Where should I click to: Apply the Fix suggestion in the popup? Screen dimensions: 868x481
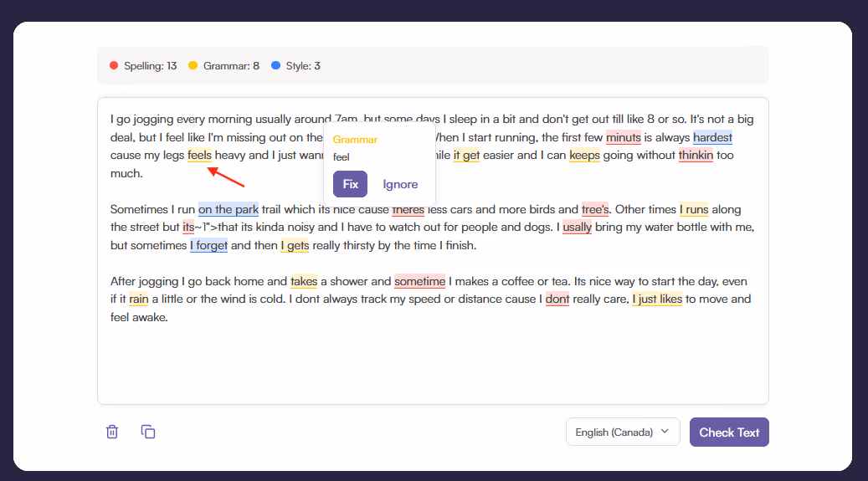coord(350,184)
